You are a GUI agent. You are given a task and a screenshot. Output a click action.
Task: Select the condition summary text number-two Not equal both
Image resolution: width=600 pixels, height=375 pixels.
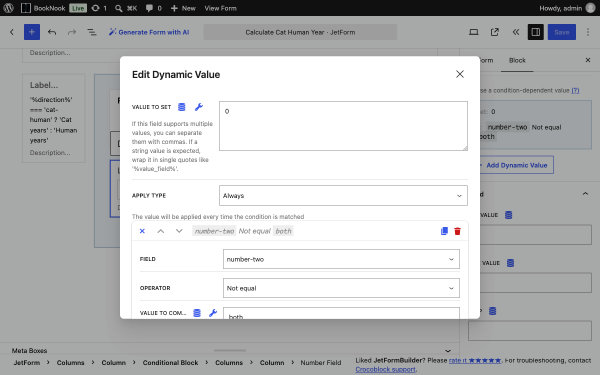coord(243,231)
